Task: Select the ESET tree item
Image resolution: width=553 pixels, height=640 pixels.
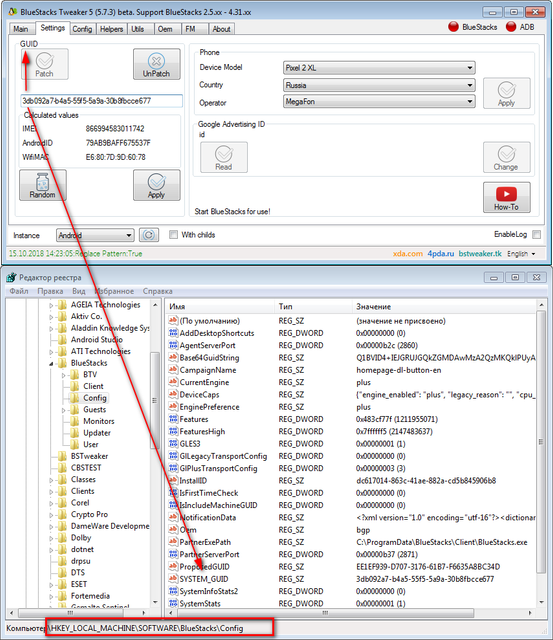Action: pyautogui.click(x=79, y=584)
